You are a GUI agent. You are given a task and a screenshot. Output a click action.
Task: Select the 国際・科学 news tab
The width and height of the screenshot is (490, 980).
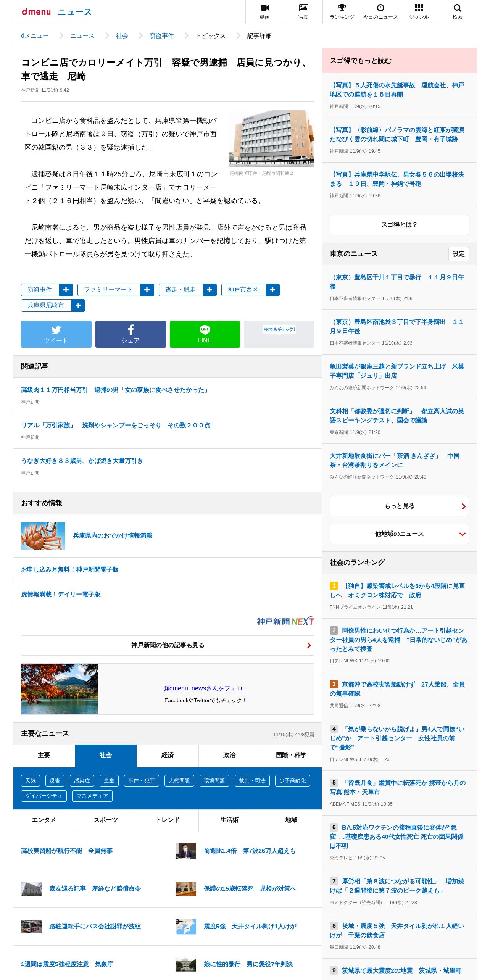pos(291,755)
